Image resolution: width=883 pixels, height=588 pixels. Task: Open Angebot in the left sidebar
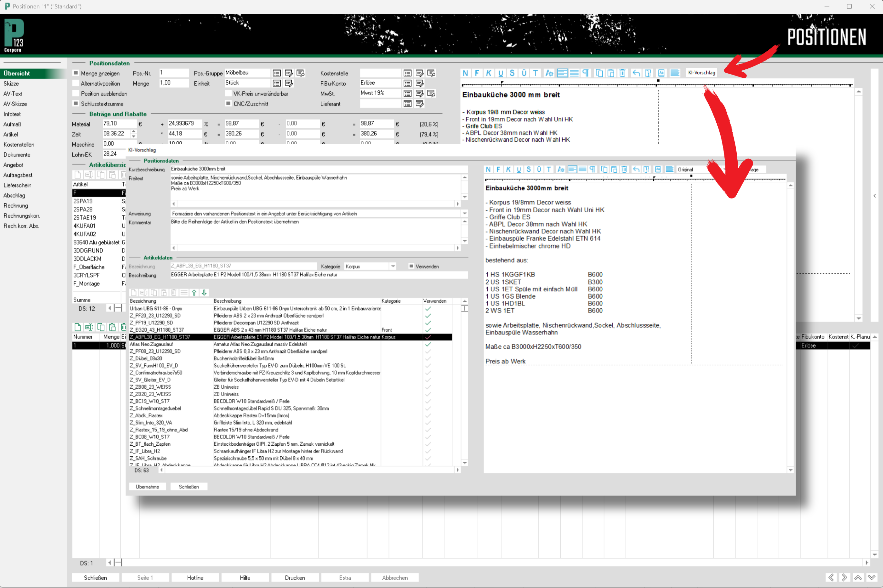coord(13,165)
